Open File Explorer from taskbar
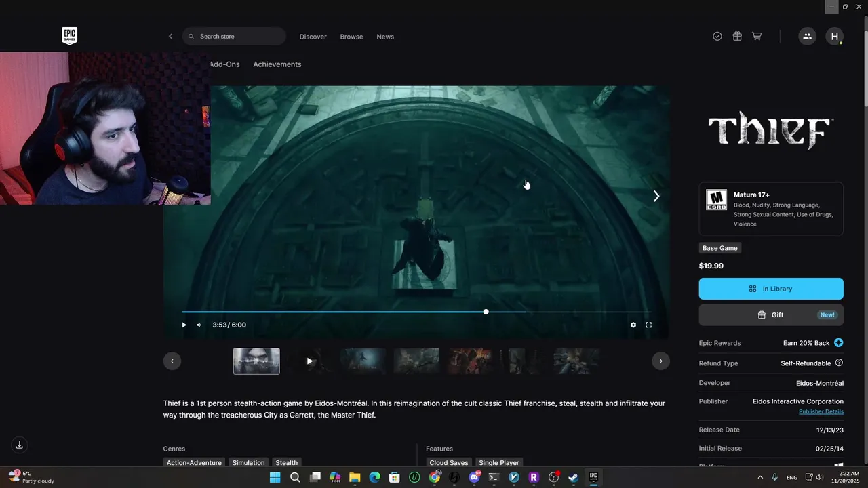 click(x=355, y=477)
